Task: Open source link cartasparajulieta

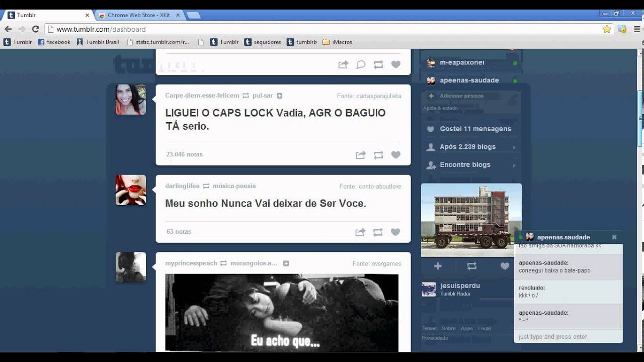Action: point(379,96)
